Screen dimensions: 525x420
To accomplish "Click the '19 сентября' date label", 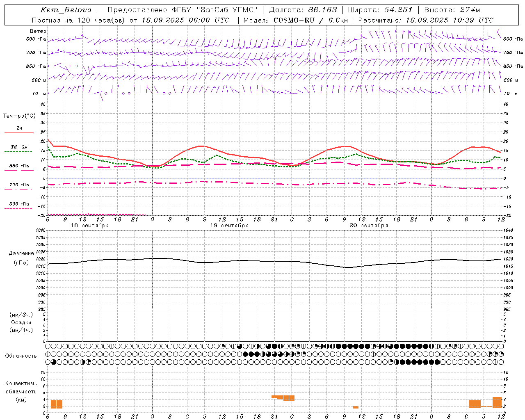I will [x=229, y=226].
